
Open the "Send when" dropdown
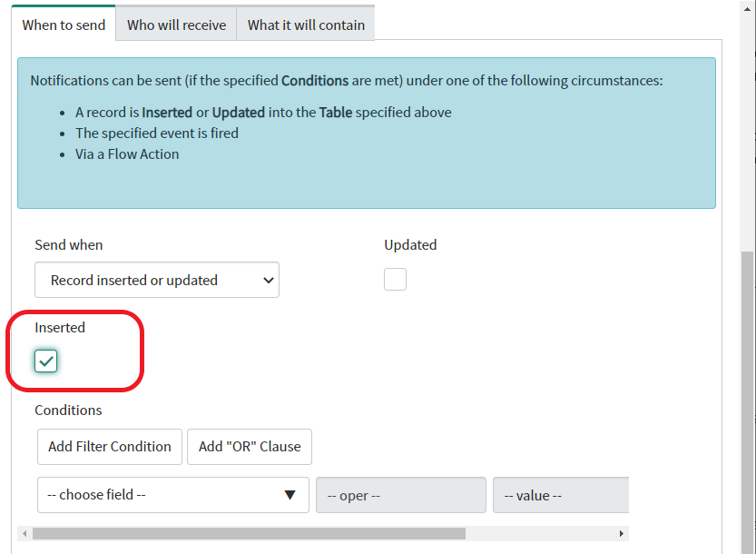[x=157, y=281]
